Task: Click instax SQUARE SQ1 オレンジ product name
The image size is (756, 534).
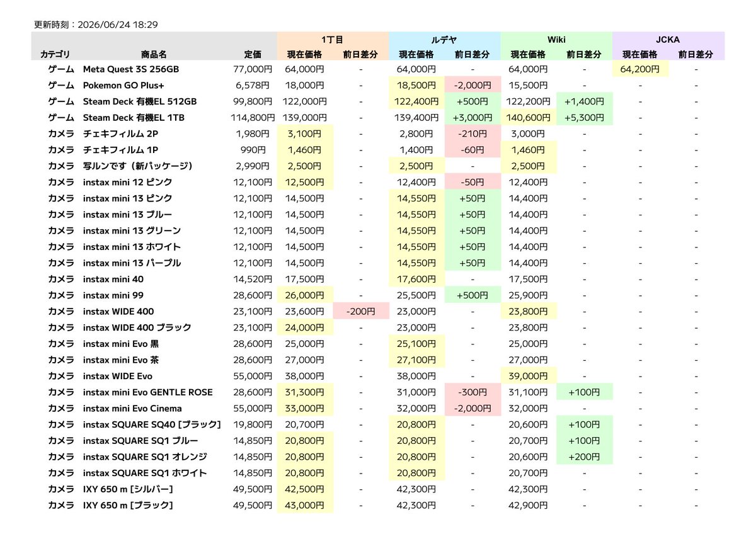Action: 146,457
